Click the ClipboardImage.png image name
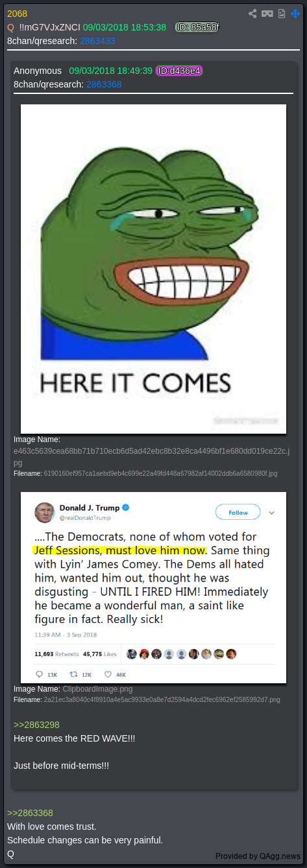The width and height of the screenshot is (307, 868). [x=97, y=689]
